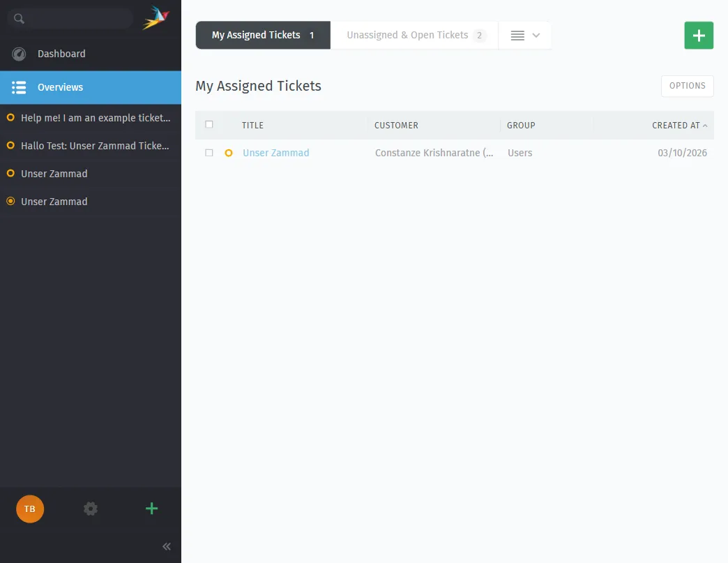Check the select-all checkbox in the table header
Screen dimensions: 728x563
click(x=209, y=124)
